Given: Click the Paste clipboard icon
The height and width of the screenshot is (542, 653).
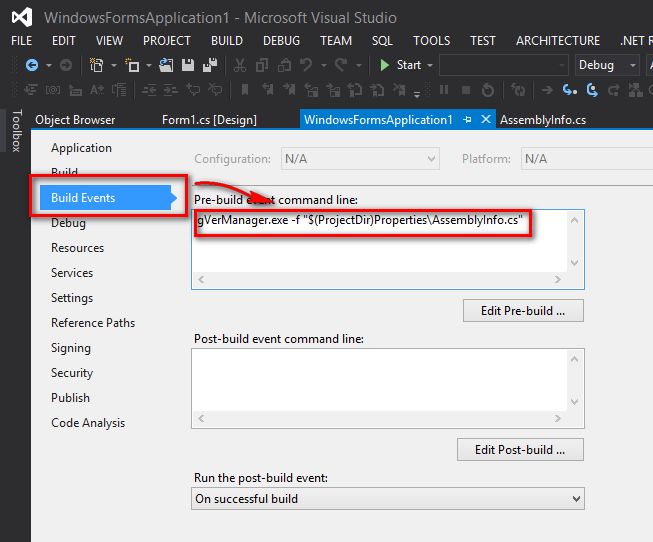Looking at the screenshot, I should 284,65.
